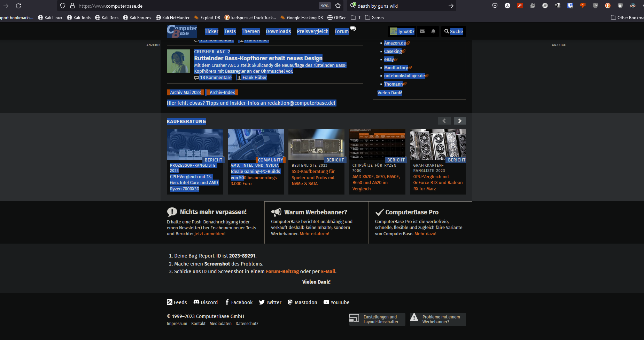This screenshot has height=340, width=644.
Task: Open SSD-Kaufberatung card image
Action: [x=316, y=144]
